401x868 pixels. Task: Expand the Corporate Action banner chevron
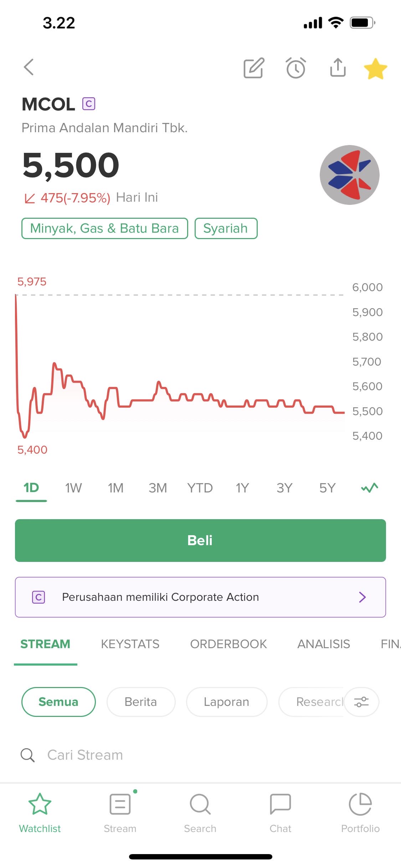click(362, 597)
